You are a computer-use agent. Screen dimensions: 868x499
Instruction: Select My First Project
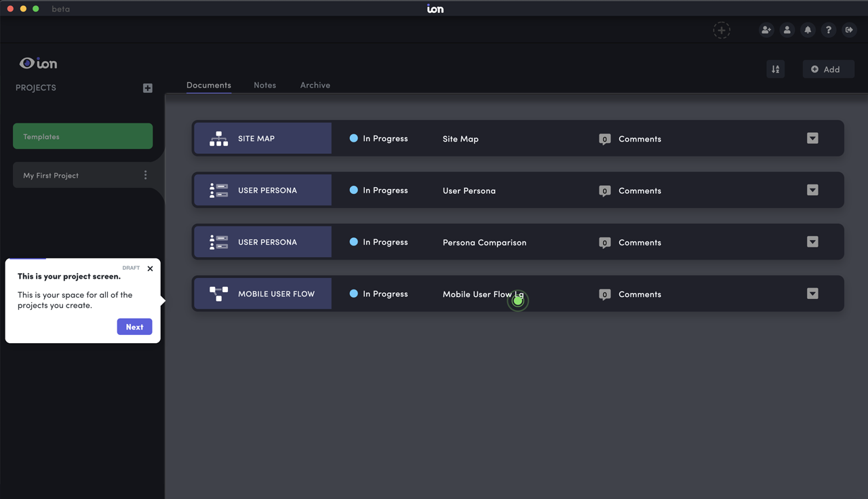[83, 175]
